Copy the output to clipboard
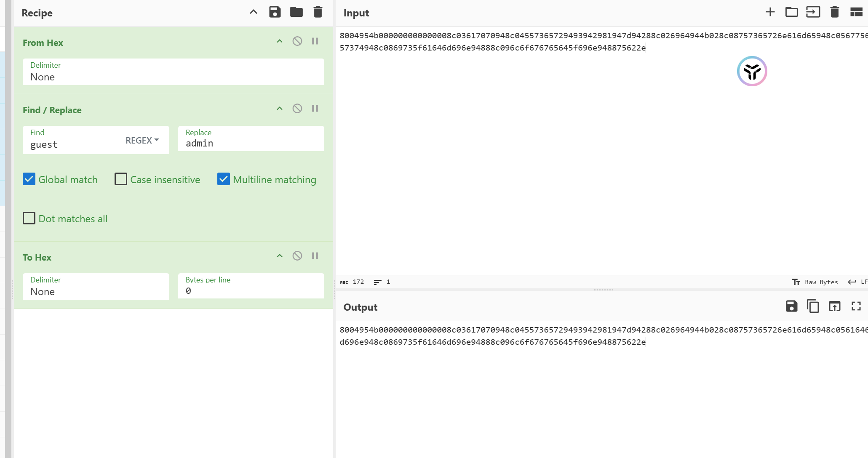The image size is (868, 458). point(813,306)
